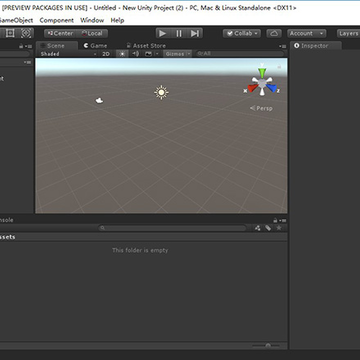Image resolution: width=360 pixels, height=360 pixels.
Task: Open the Help menu
Action: click(117, 20)
